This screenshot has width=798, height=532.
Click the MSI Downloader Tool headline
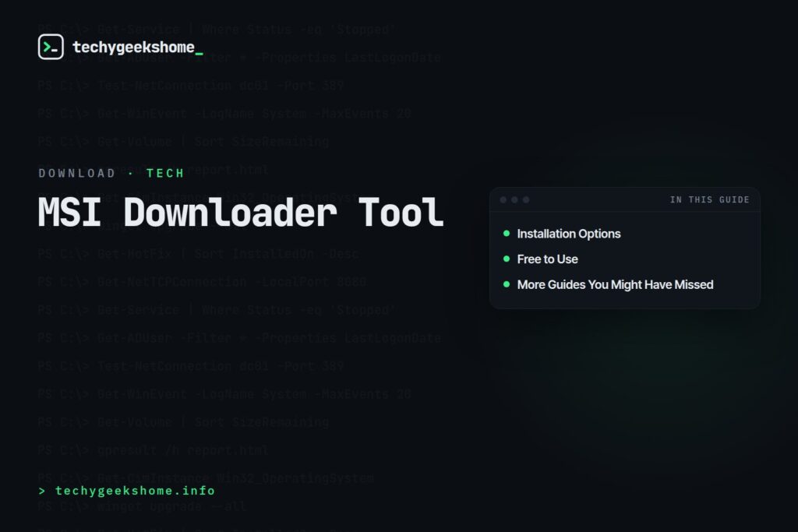pos(242,212)
